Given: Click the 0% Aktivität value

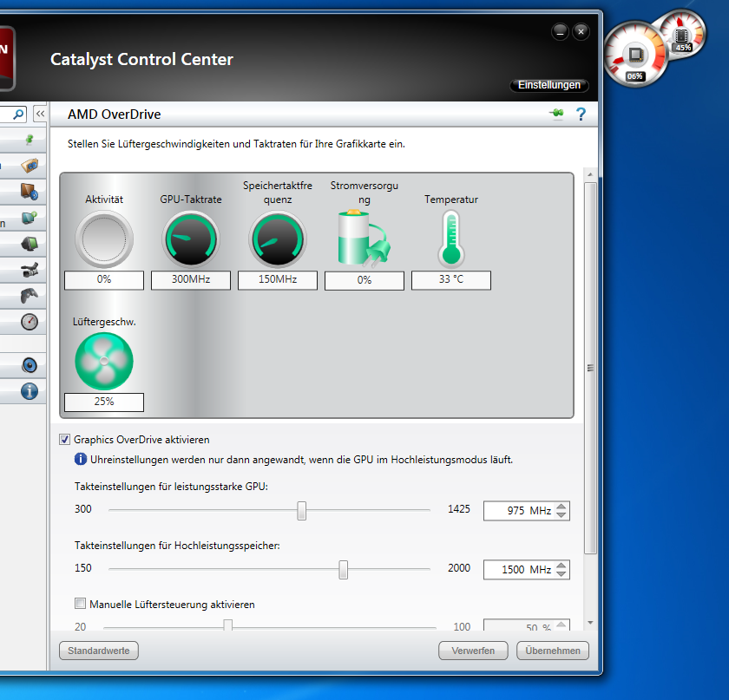Looking at the screenshot, I should [x=104, y=280].
